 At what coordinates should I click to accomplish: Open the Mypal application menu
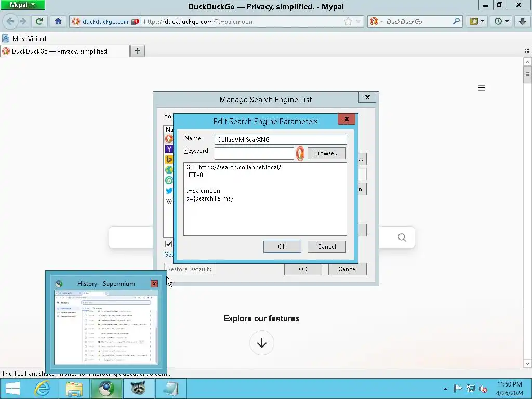22,5
